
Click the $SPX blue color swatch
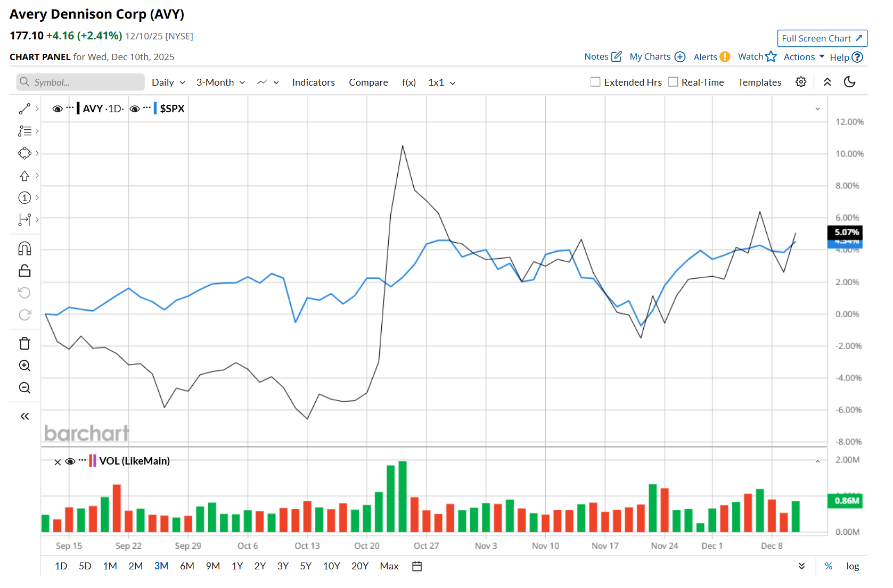(x=155, y=109)
